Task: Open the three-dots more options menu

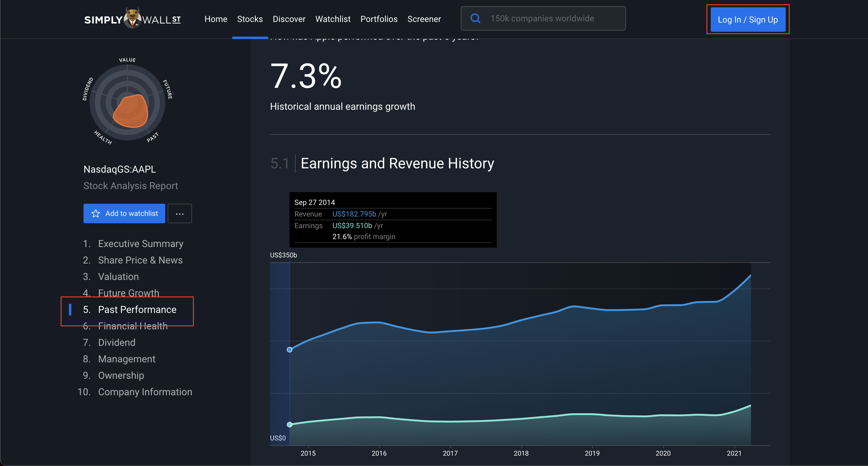Action: (180, 213)
